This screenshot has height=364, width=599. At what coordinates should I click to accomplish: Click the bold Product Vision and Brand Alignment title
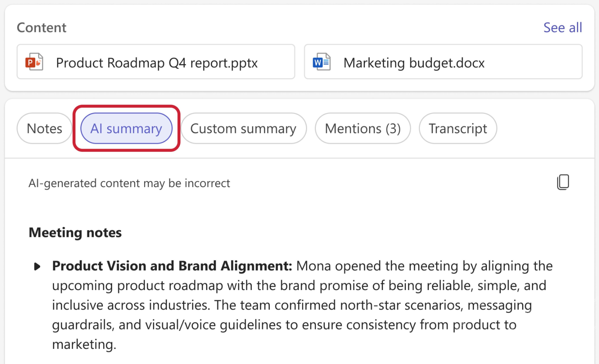coord(172,266)
